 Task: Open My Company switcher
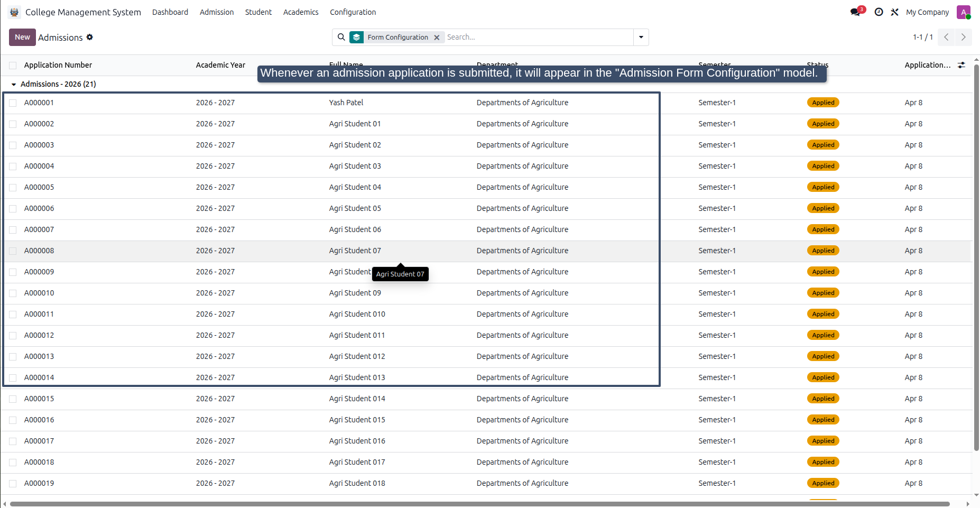point(927,12)
